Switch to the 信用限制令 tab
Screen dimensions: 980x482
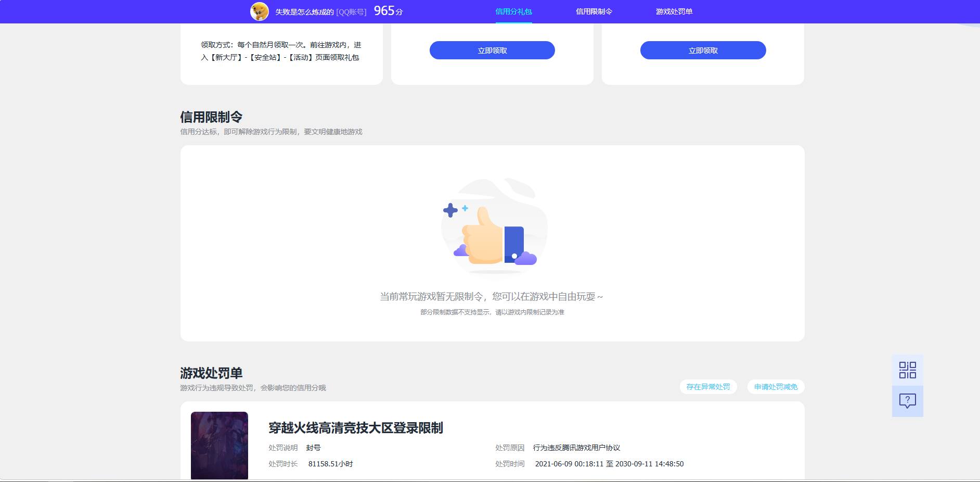(594, 11)
